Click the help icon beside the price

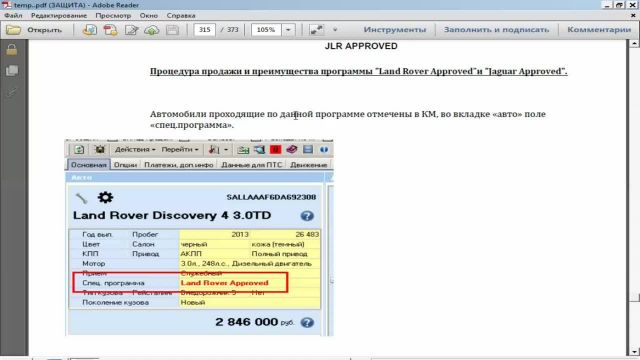click(307, 322)
